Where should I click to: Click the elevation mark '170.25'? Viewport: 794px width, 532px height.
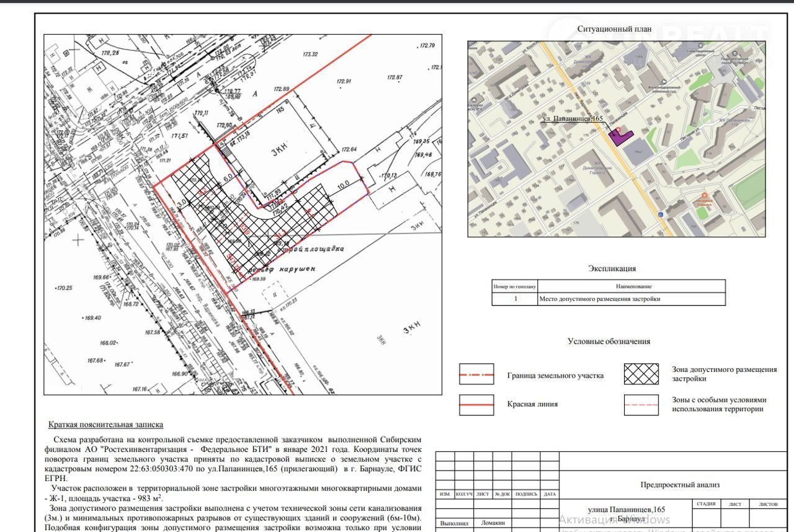coord(65,288)
